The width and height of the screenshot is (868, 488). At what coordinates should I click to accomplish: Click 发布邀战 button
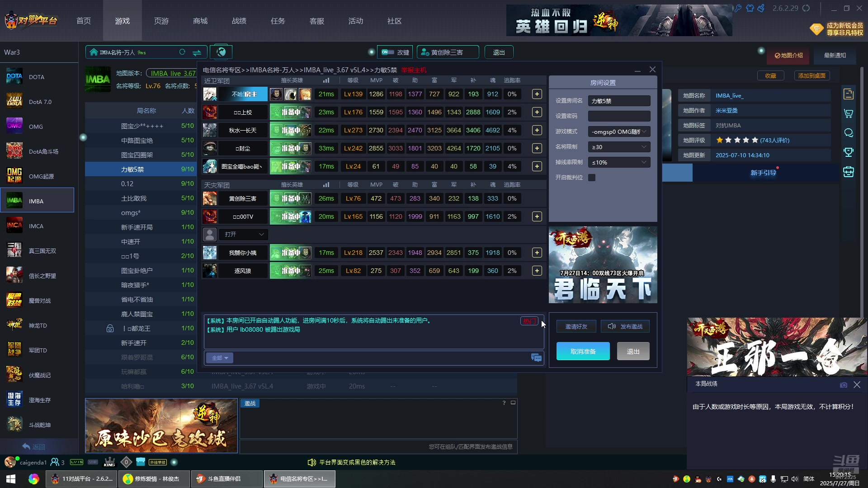point(625,326)
